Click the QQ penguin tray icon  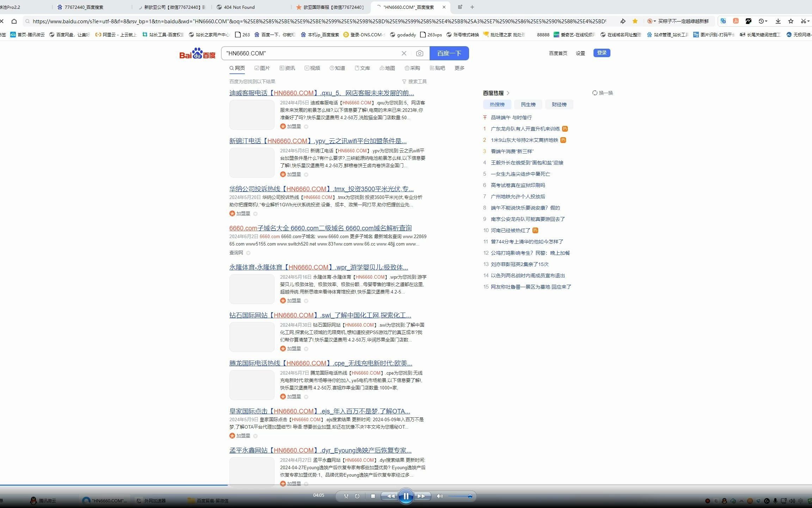[x=724, y=501]
